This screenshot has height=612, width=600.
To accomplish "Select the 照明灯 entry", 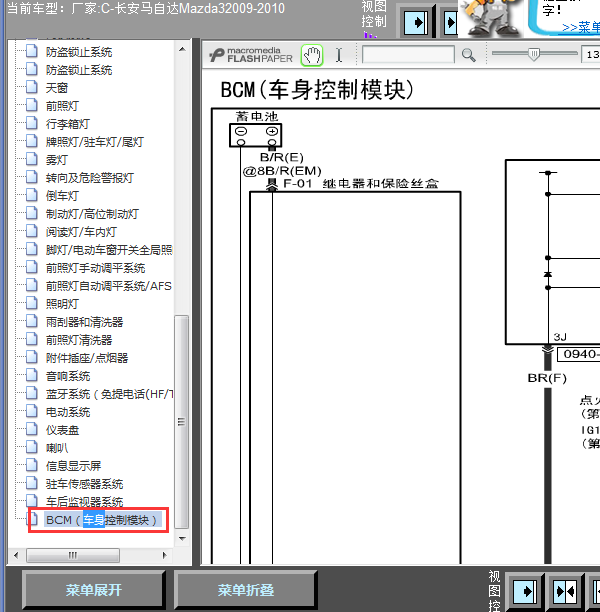I will click(x=62, y=304).
